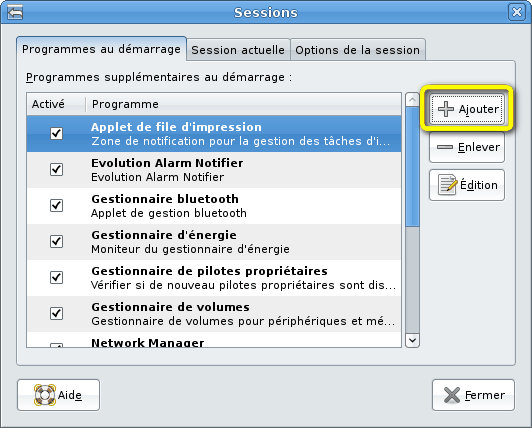Click the blue scrollbar thumb
532x428 pixels.
412,167
